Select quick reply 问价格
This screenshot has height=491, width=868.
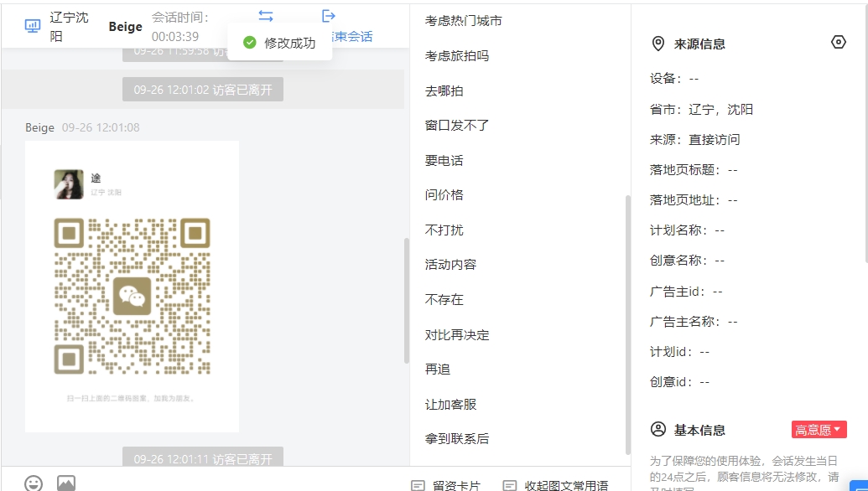tap(444, 194)
